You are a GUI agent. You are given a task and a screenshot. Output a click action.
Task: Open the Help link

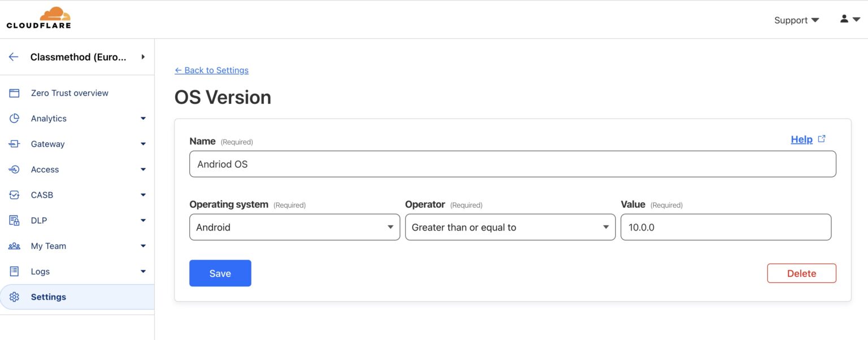[801, 139]
